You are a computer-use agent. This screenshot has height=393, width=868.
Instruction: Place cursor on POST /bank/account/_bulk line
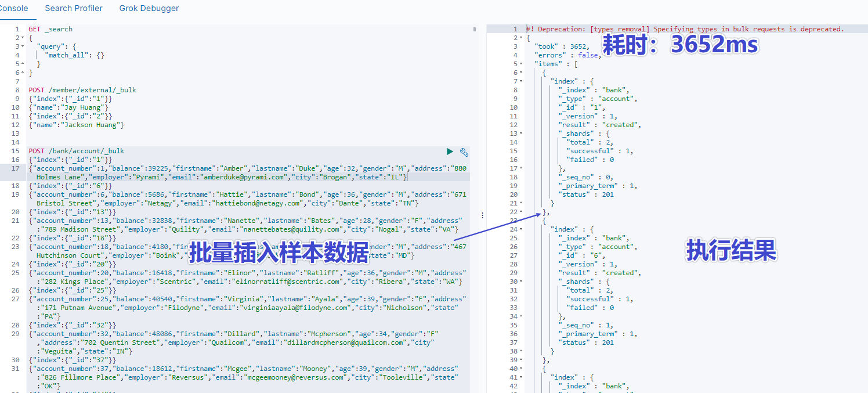pyautogui.click(x=77, y=151)
